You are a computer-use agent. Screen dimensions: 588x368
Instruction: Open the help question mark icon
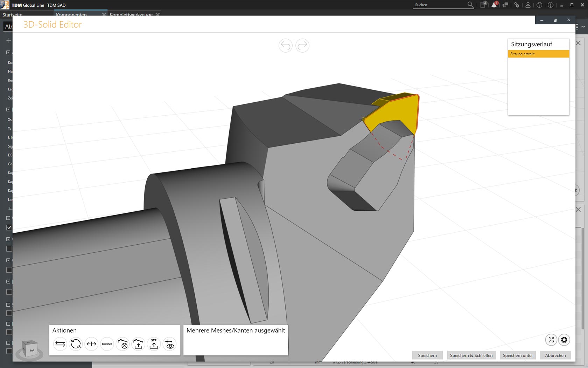539,5
